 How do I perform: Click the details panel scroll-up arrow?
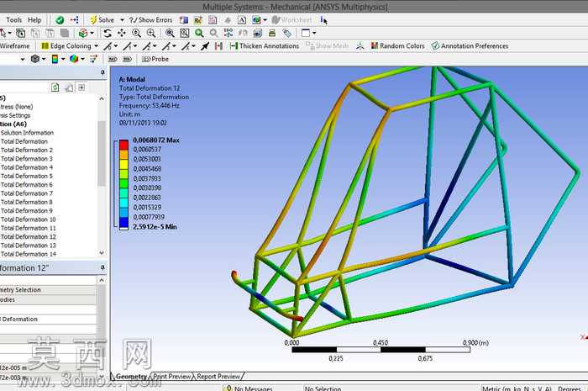point(102,280)
